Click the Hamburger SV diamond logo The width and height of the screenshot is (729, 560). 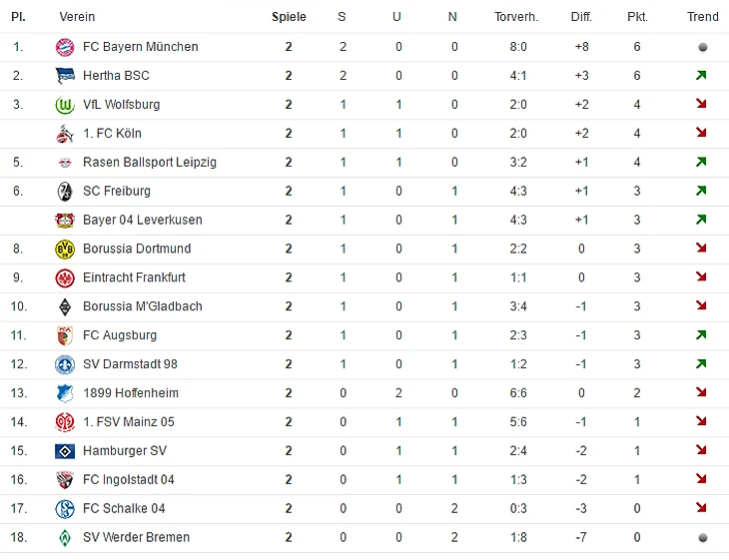click(x=65, y=451)
